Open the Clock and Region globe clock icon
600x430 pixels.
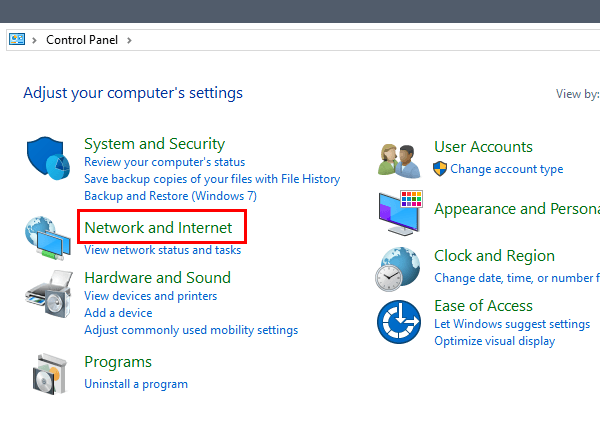(x=398, y=269)
